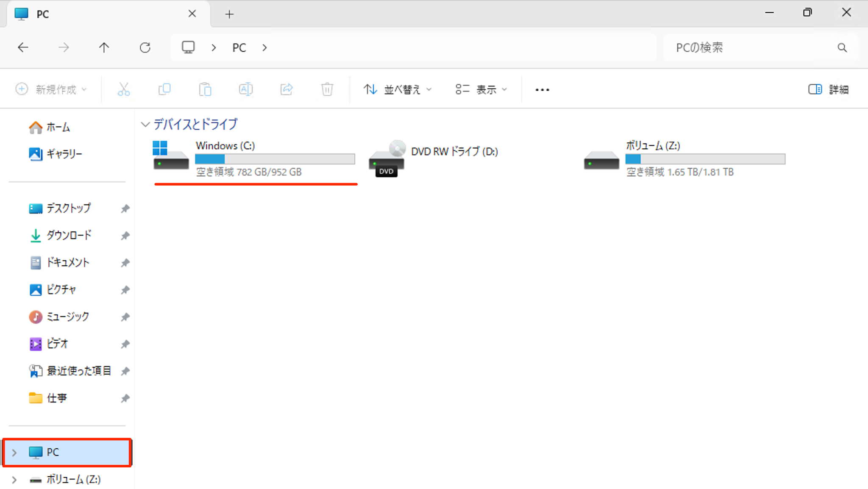Click the Paste icon in the toolbar

[x=205, y=89]
